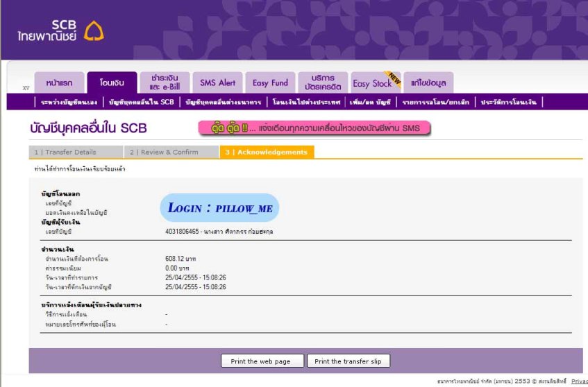
Task: Open the บริการบัตรเครดิต credit card tab
Action: (x=323, y=83)
